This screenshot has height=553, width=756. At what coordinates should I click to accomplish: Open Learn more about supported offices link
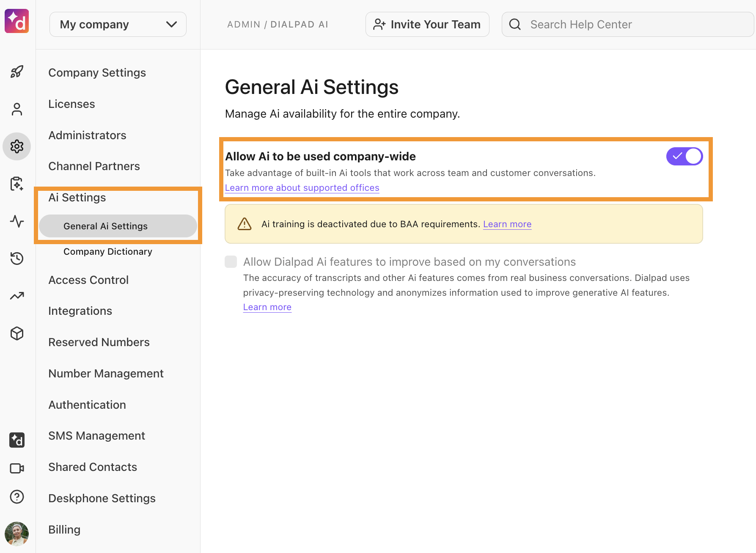[302, 188]
